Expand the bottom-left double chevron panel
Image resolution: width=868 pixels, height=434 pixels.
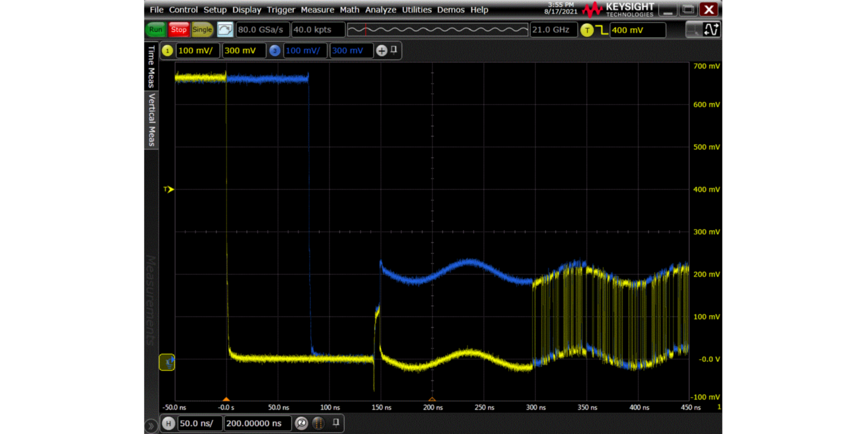[x=151, y=425]
